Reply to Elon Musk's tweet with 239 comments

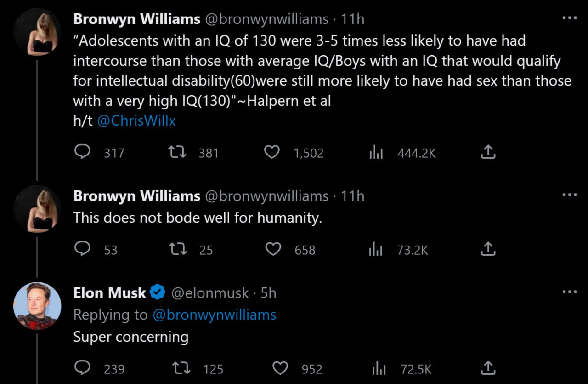(83, 368)
